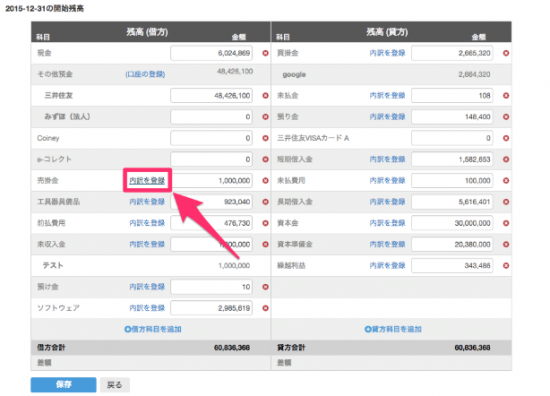
Task: Remove the 買掛金 row via red icon
Action: pyautogui.click(x=506, y=53)
